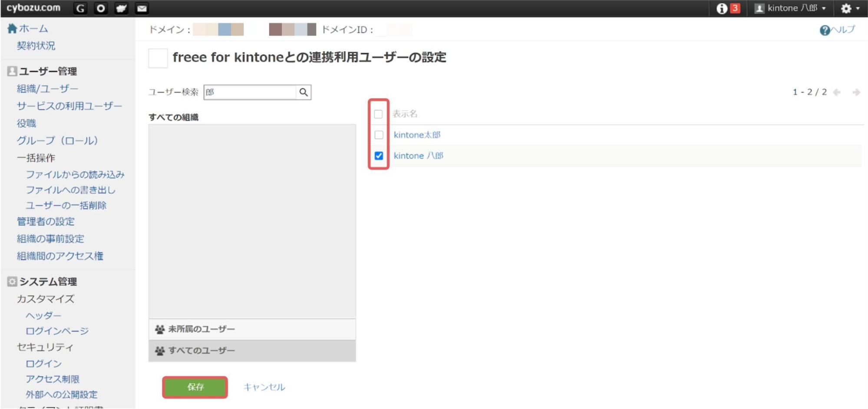This screenshot has width=868, height=409.
Task: Click the ユーザー管理 section heading
Action: 48,71
